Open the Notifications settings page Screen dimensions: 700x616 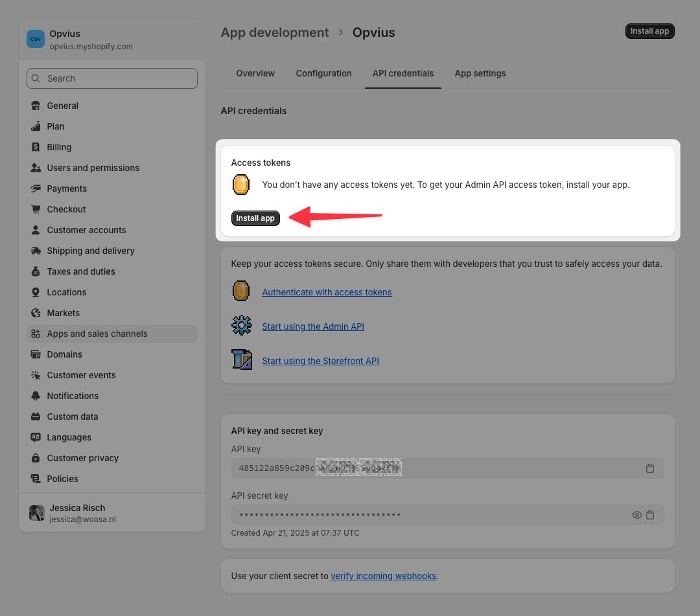[x=112, y=396]
